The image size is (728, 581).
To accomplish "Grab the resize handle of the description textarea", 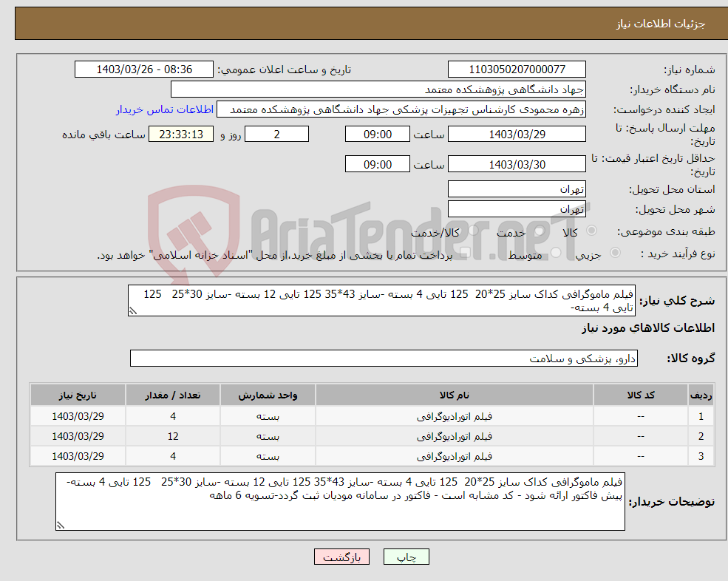I will click(x=133, y=311).
